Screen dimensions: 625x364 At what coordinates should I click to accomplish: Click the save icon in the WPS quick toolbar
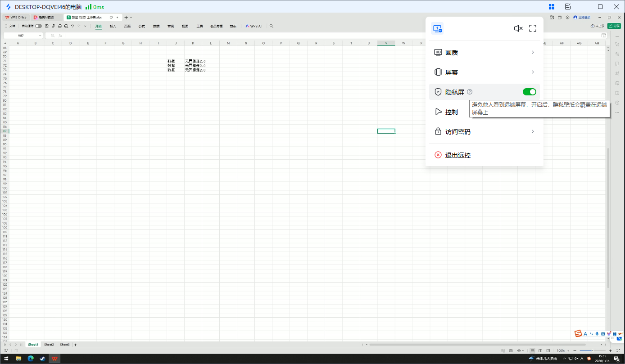point(47,26)
